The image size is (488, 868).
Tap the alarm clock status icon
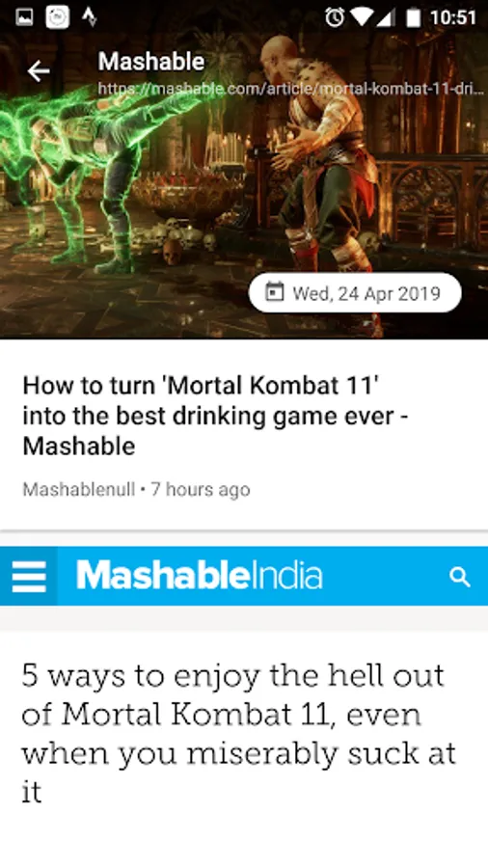(x=335, y=17)
